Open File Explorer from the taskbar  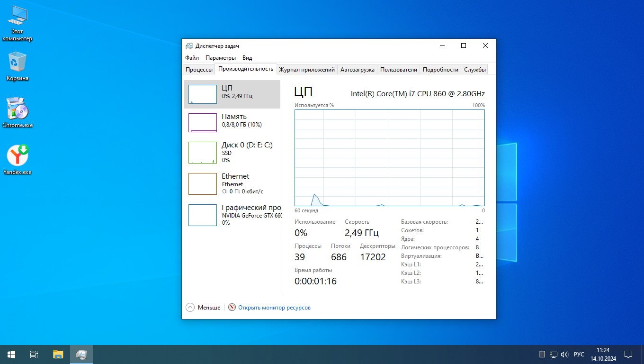coord(58,354)
